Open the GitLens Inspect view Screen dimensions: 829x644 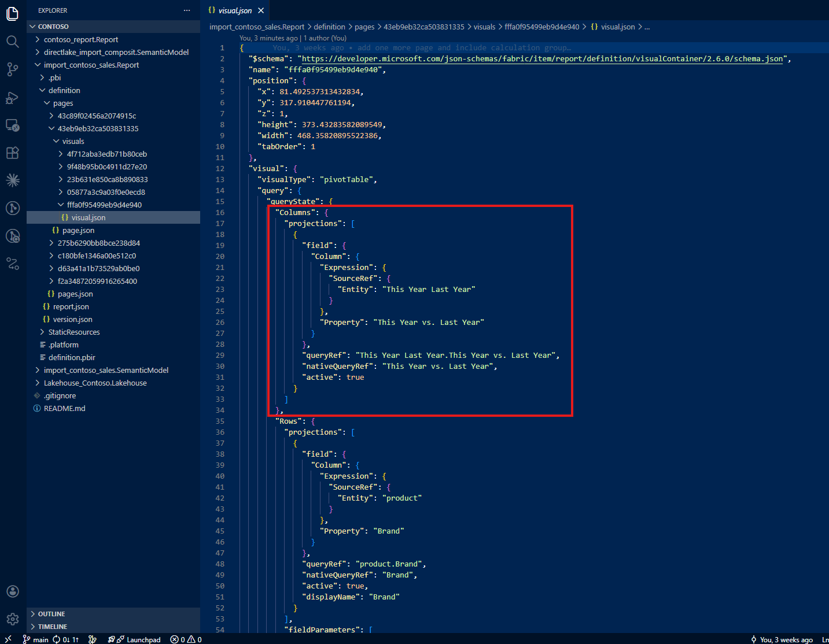(13, 236)
